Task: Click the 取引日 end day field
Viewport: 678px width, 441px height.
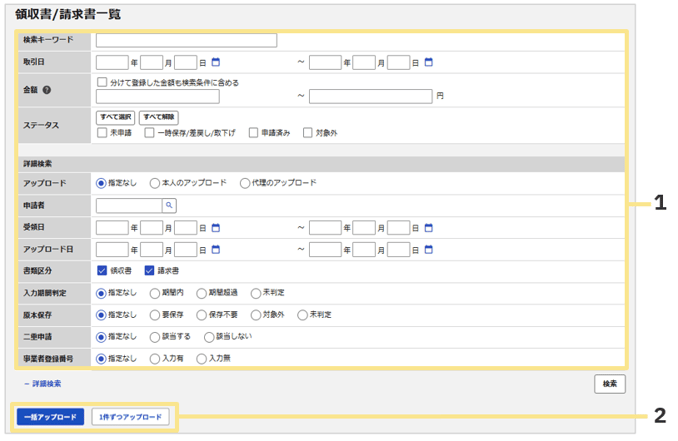Action: pyautogui.click(x=399, y=62)
